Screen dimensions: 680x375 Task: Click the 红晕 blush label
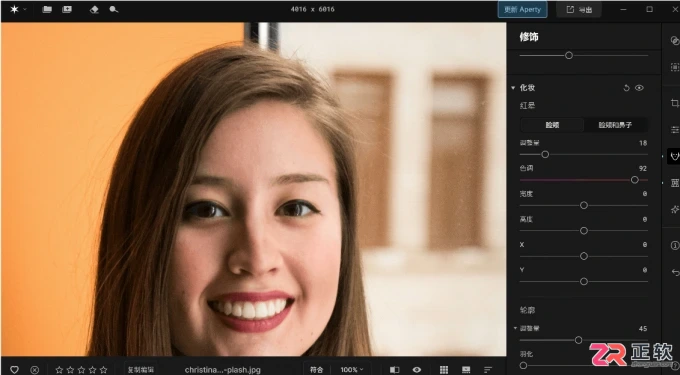click(x=527, y=105)
